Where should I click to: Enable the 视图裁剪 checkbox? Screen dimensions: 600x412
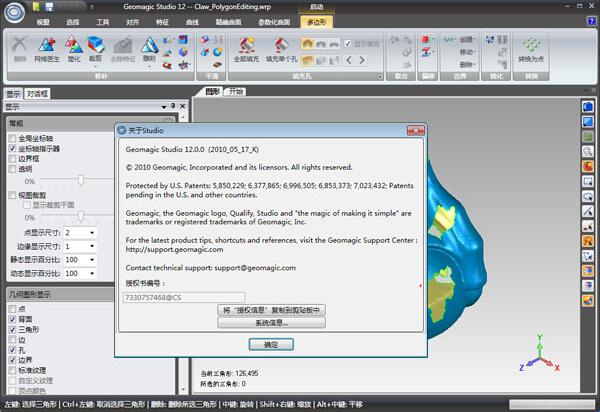point(12,195)
